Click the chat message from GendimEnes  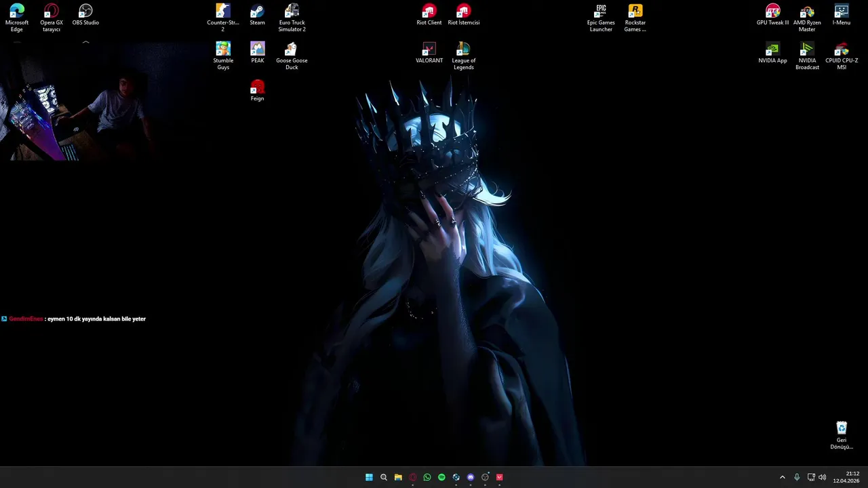(x=73, y=319)
